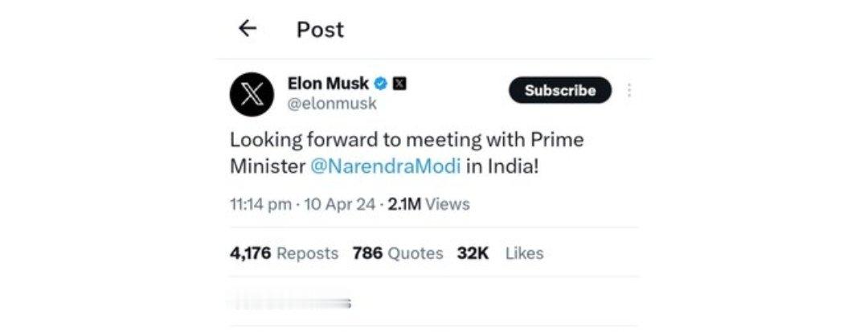The image size is (868, 332).
Task: View the 2.1M Views analytics
Action: coord(428,204)
